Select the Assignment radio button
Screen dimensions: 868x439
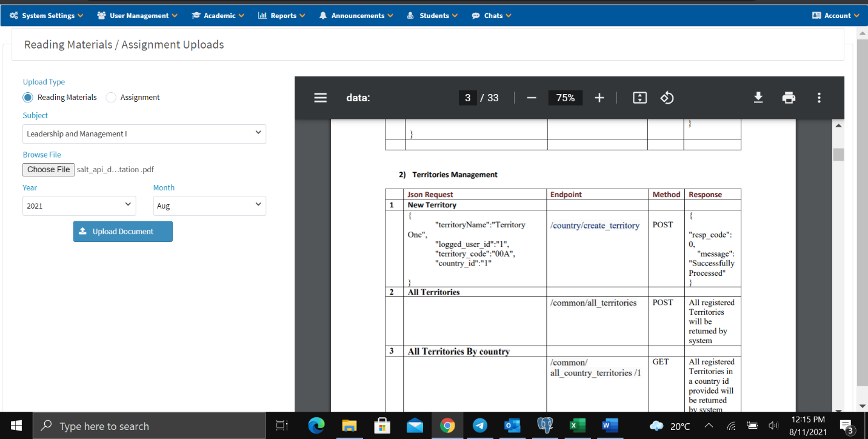(x=111, y=97)
